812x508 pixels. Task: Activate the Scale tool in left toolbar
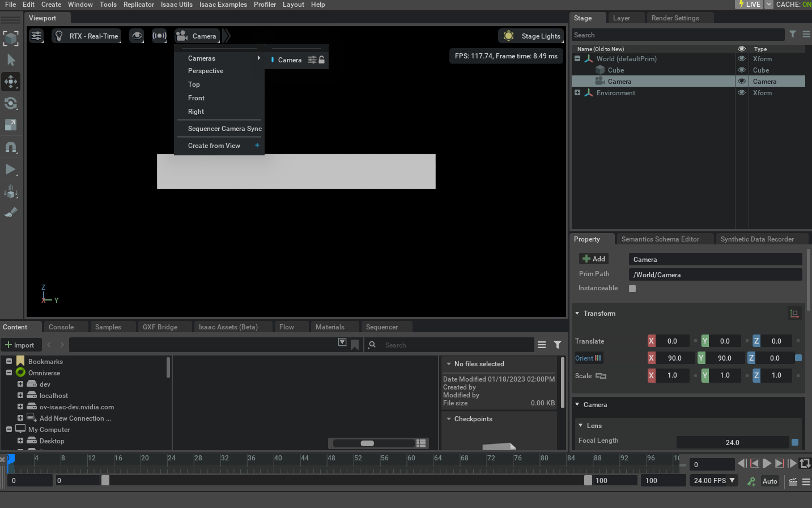pos(11,125)
